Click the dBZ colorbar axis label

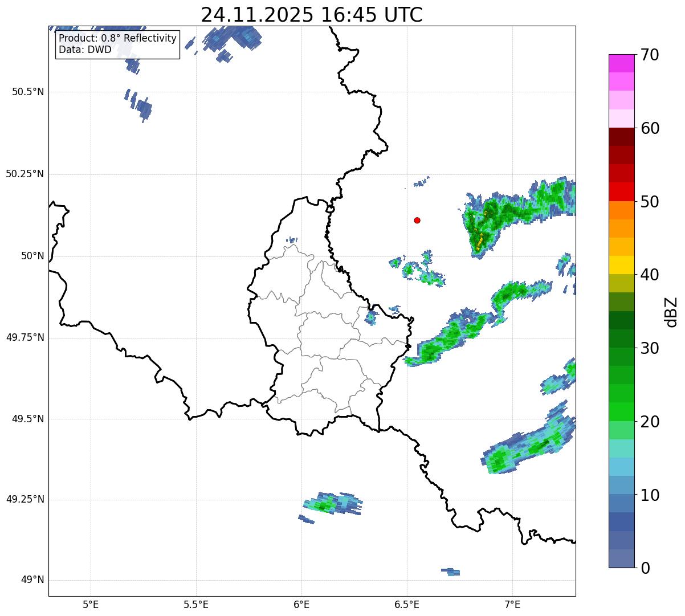[671, 312]
